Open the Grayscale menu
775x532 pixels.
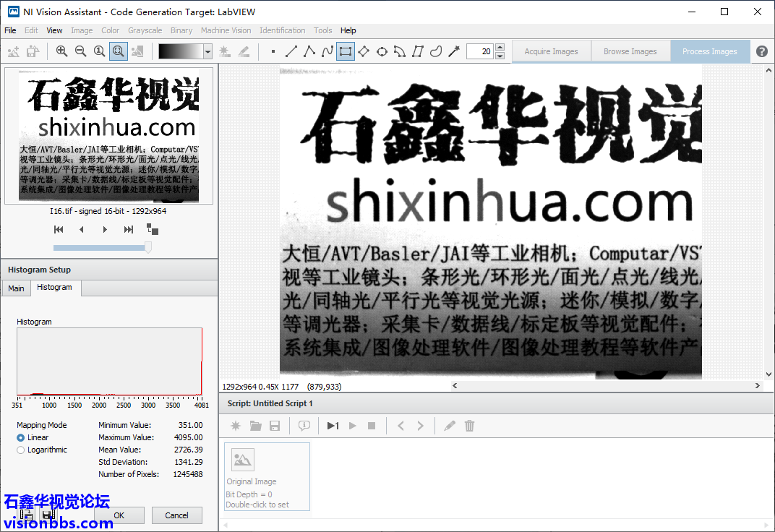click(x=145, y=30)
